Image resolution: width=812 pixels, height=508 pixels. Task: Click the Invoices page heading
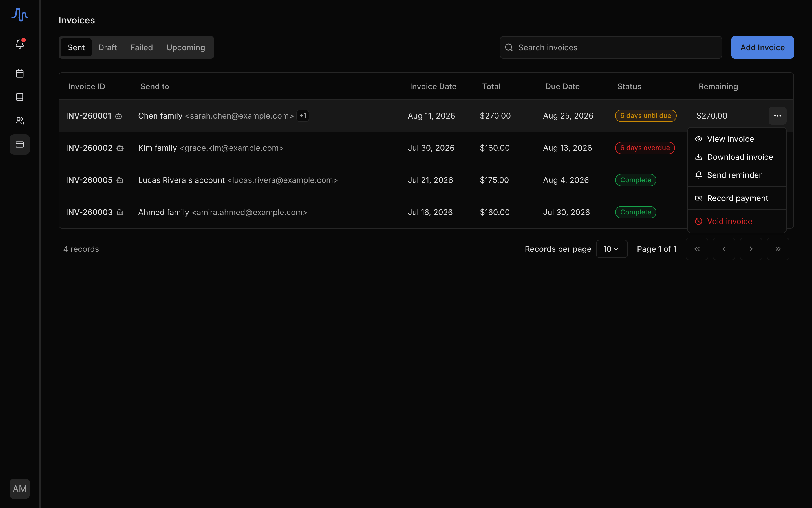[77, 20]
